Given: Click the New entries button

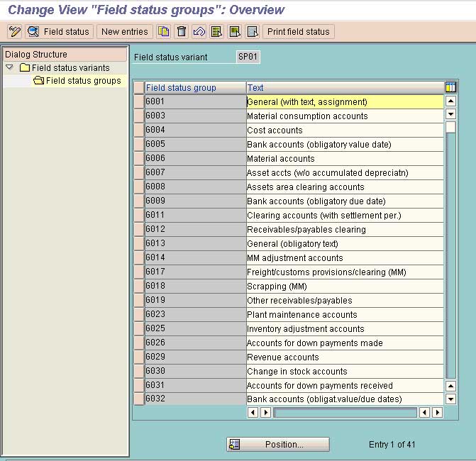Looking at the screenshot, I should click(124, 32).
